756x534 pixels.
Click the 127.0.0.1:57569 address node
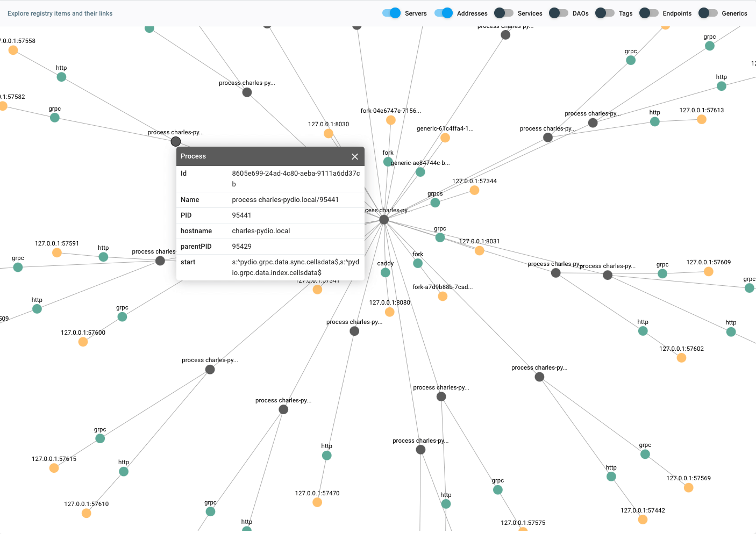689,488
